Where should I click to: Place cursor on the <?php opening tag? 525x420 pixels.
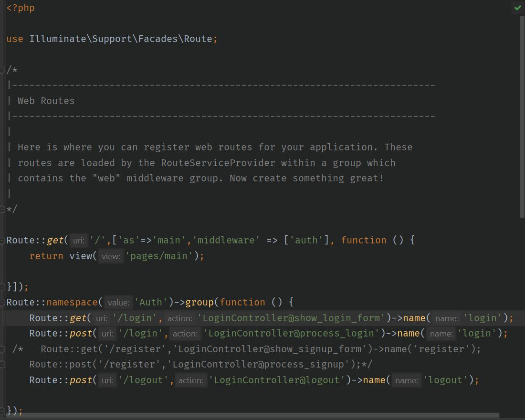pos(21,8)
